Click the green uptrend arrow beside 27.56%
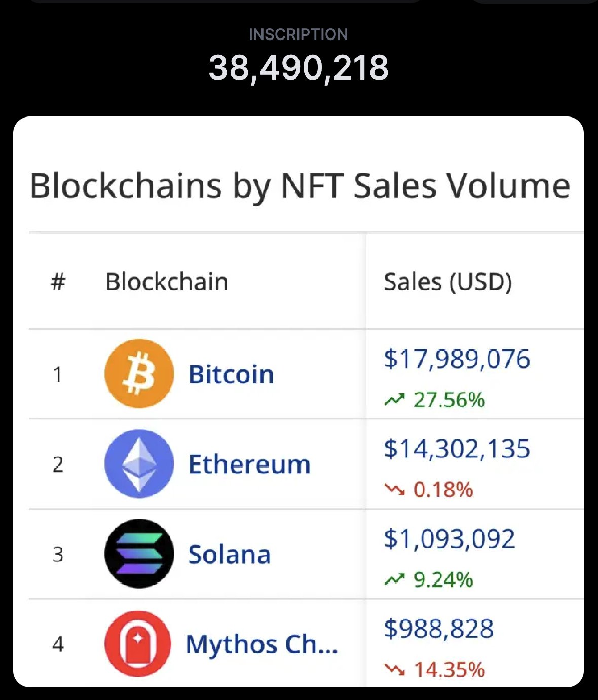This screenshot has width=598, height=700. [x=395, y=400]
